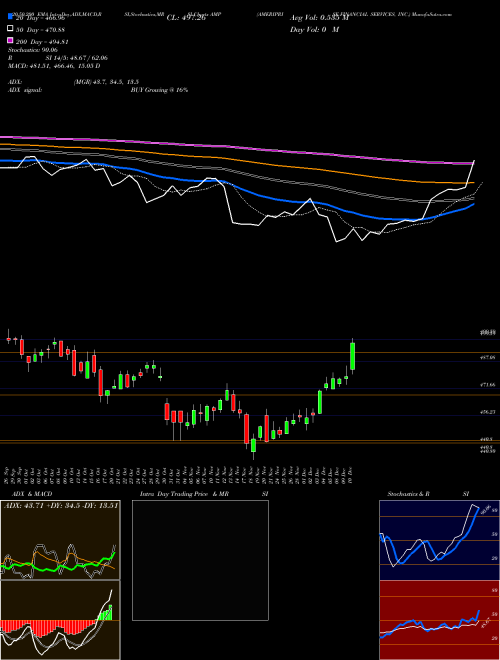The height and width of the screenshot is (660, 500).
Task: Click the magenta 200 Day legend swatch
Action: 10,40
